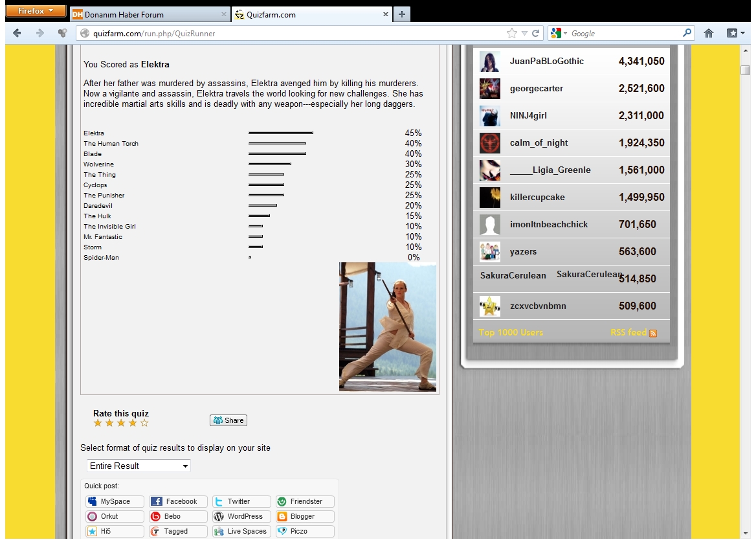Open georgecarter's avatar
756x544 pixels.
coord(490,89)
